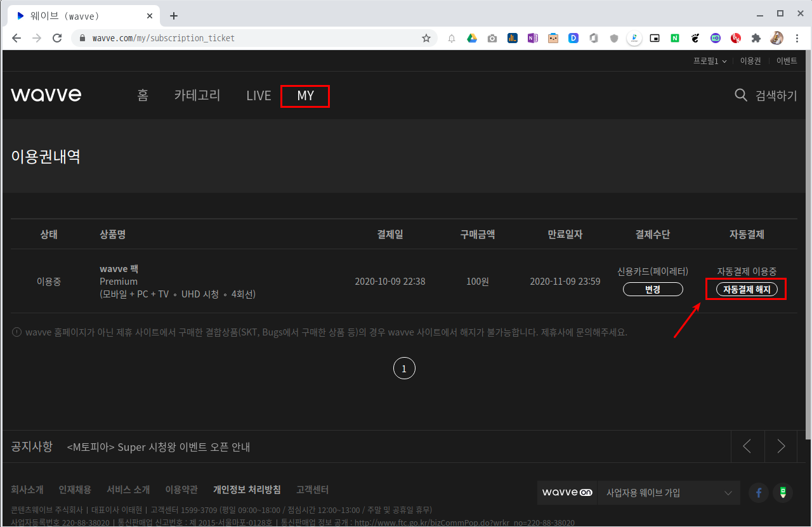Open the Chrome profile avatar
This screenshot has height=527, width=812.
pyautogui.click(x=776, y=38)
